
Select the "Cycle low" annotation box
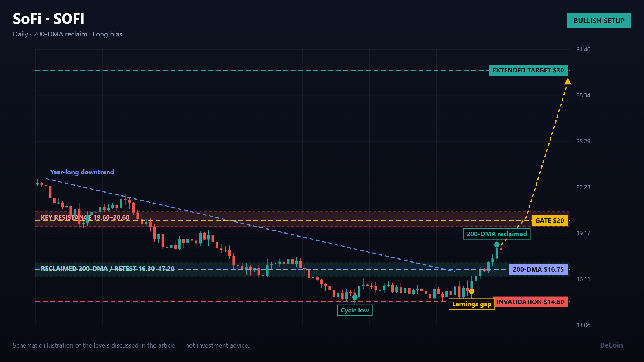click(x=355, y=310)
